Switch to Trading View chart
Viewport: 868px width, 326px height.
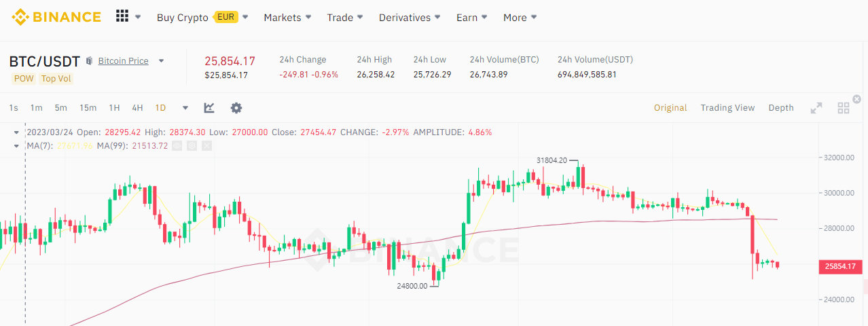pyautogui.click(x=727, y=107)
